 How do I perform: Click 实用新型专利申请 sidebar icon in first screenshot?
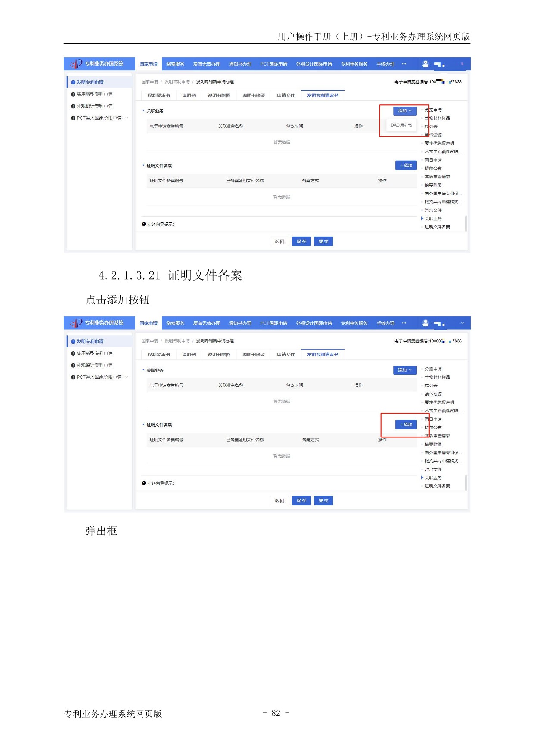(73, 94)
